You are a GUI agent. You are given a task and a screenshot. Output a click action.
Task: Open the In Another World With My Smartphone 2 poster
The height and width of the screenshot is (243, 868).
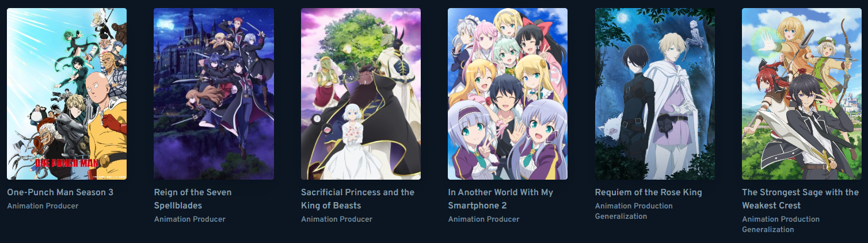pyautogui.click(x=508, y=94)
